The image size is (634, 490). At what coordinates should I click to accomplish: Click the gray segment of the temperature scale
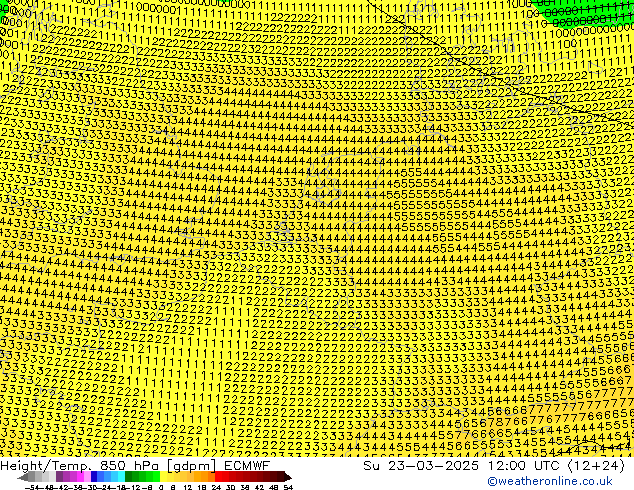click(36, 477)
